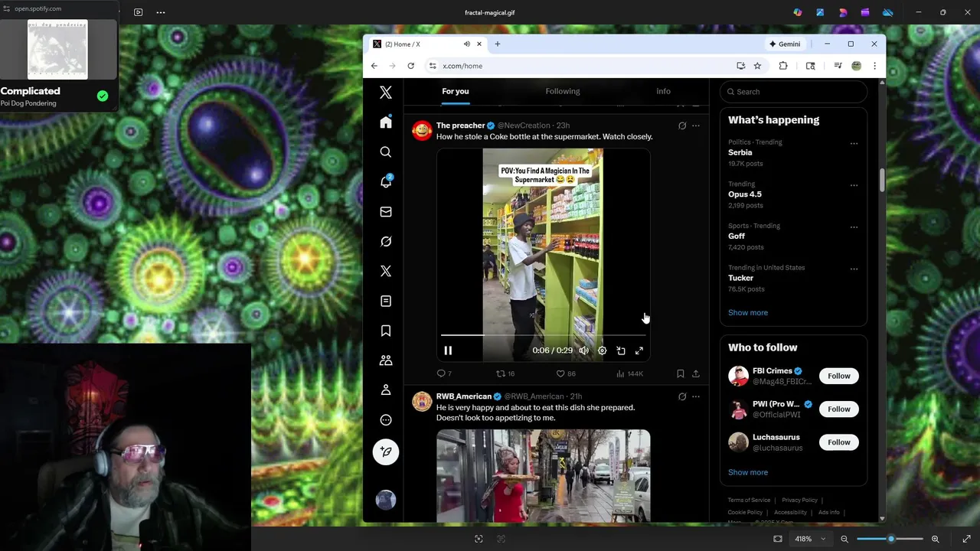Switch to the Info tab

[663, 91]
